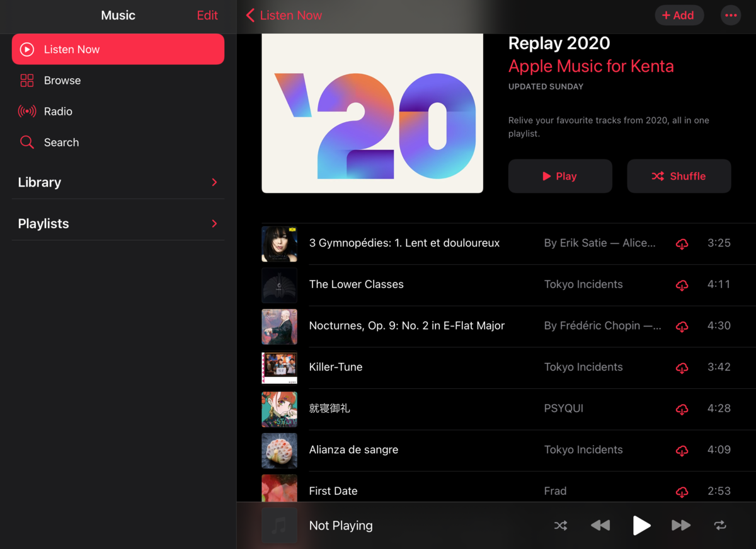Click the Search magnifier icon
Image resolution: width=756 pixels, height=549 pixels.
point(27,142)
